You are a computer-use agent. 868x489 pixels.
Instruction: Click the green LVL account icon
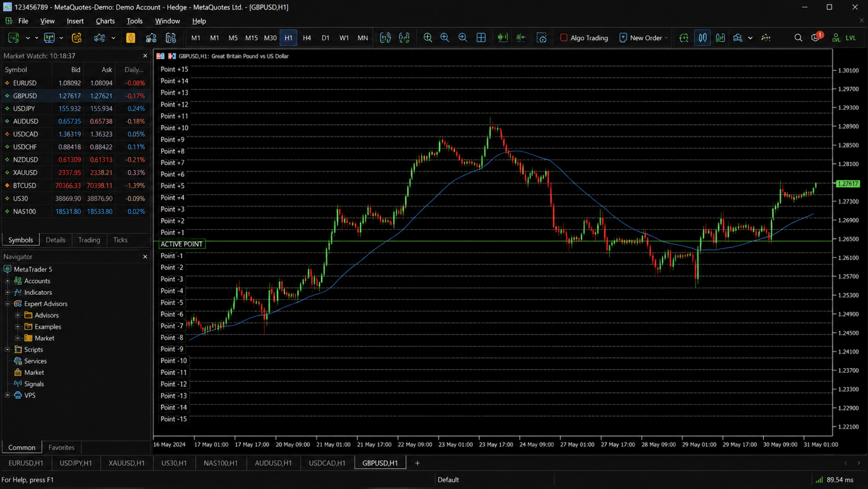[x=836, y=38]
